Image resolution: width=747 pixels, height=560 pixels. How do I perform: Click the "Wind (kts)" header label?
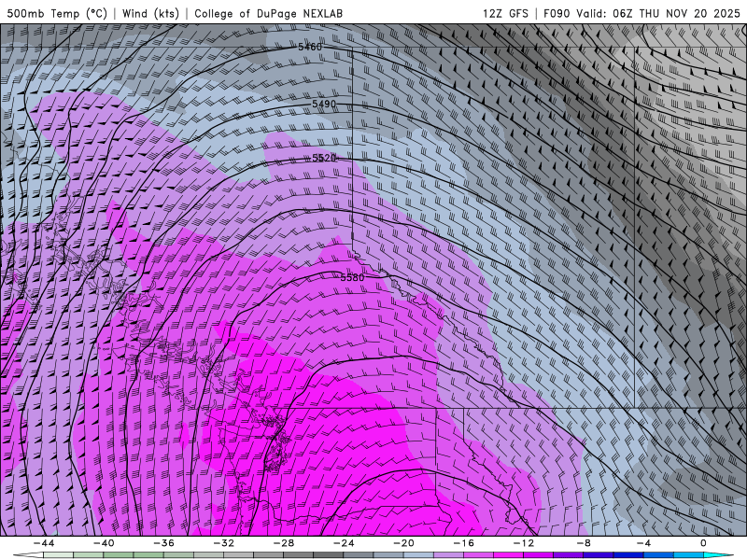pos(150,13)
